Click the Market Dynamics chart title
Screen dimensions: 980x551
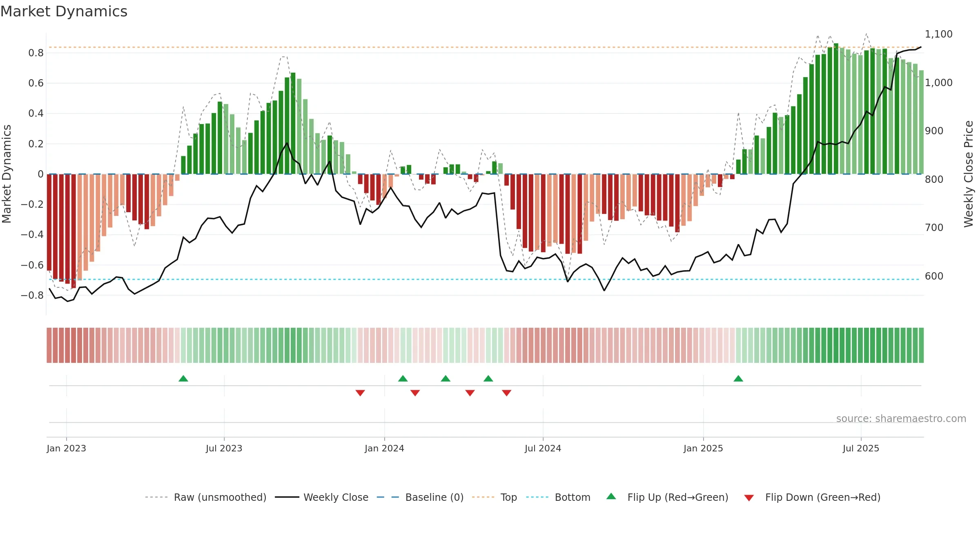(64, 11)
